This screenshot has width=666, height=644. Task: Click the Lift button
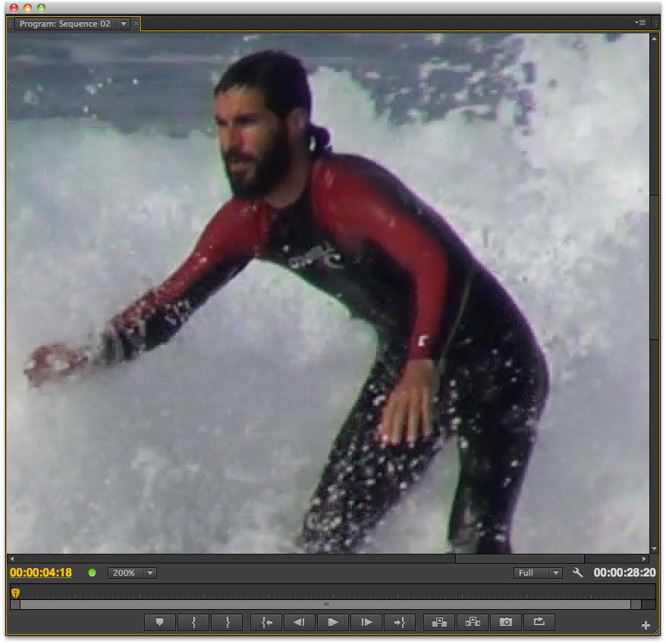tap(439, 622)
